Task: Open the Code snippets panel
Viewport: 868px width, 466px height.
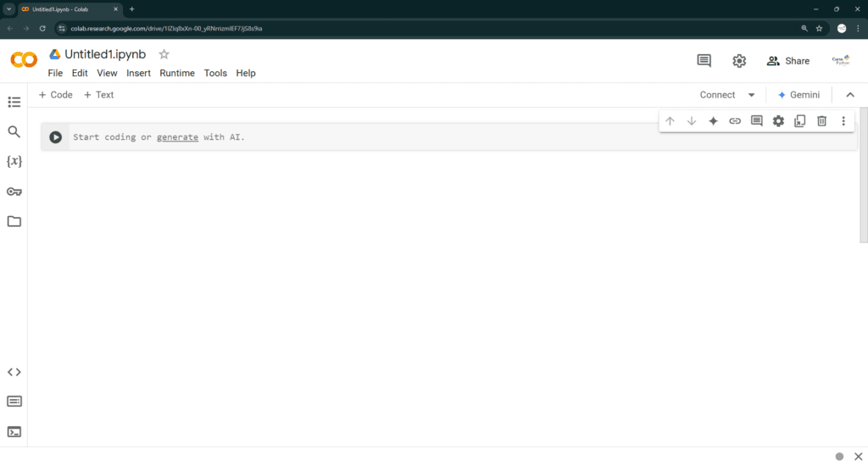Action: (x=14, y=372)
